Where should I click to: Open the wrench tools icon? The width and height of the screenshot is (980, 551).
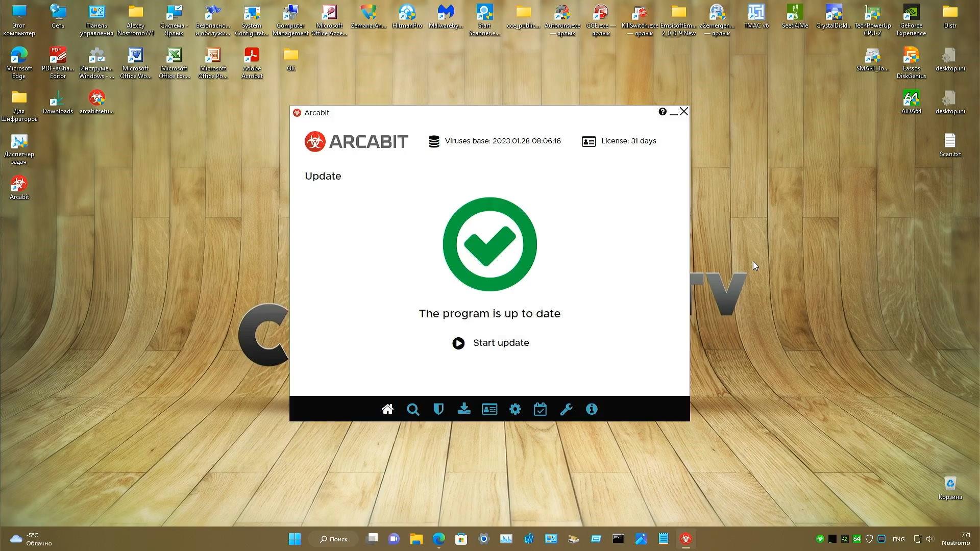(566, 409)
